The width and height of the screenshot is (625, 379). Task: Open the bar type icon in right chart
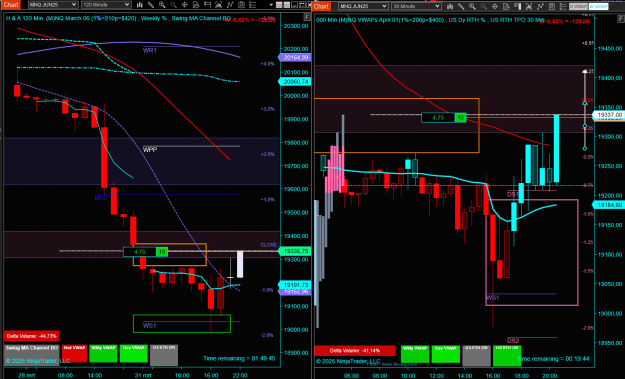(x=450, y=6)
